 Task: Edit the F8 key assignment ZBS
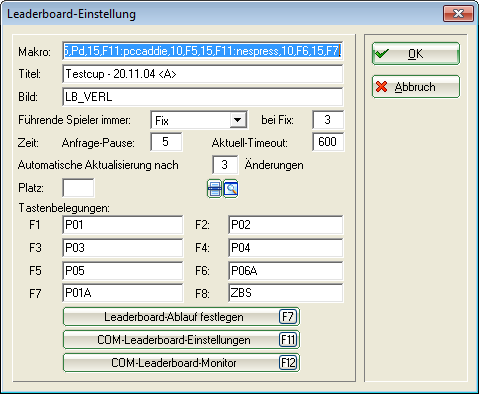tap(285, 293)
